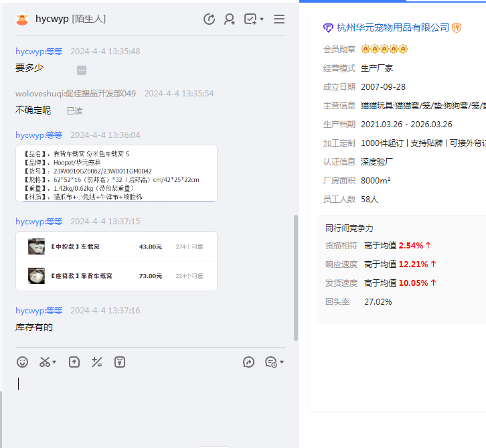Click hycwyp avatar in chat header
Viewport: 486px width, 448px height.
pos(22,19)
